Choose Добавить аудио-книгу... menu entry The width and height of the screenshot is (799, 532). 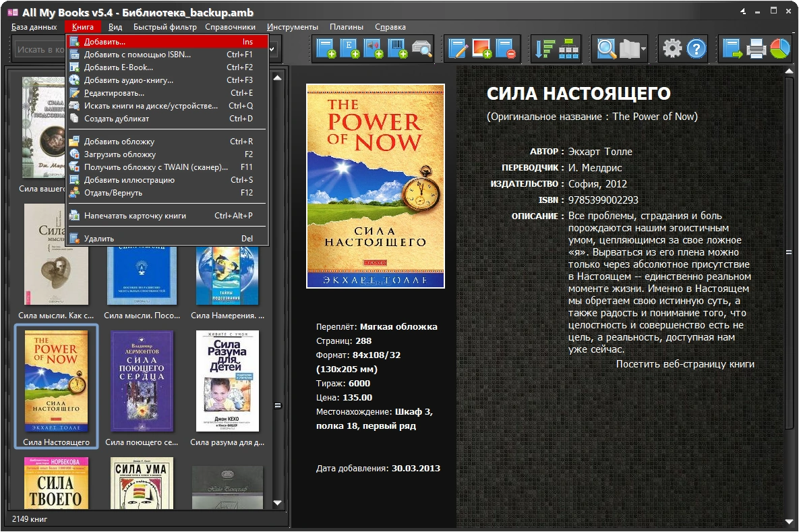(x=167, y=80)
